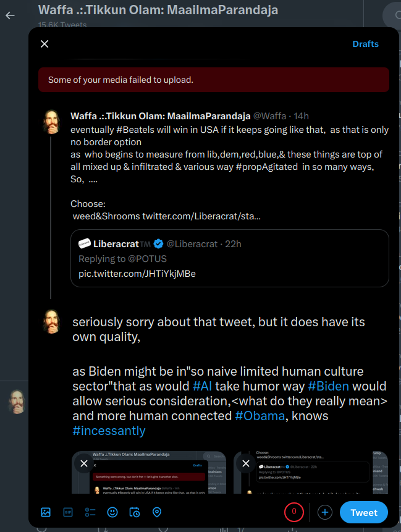Open the Drafts list
The width and height of the screenshot is (401, 532).
point(365,44)
